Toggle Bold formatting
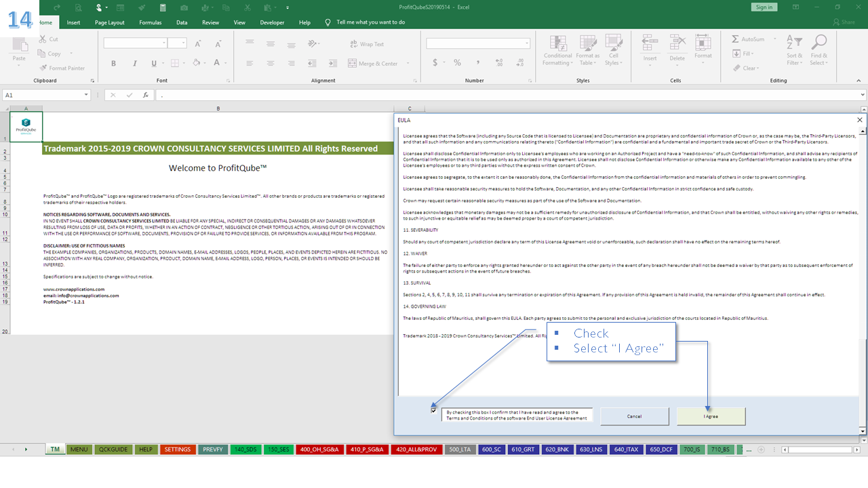 pyautogui.click(x=113, y=63)
